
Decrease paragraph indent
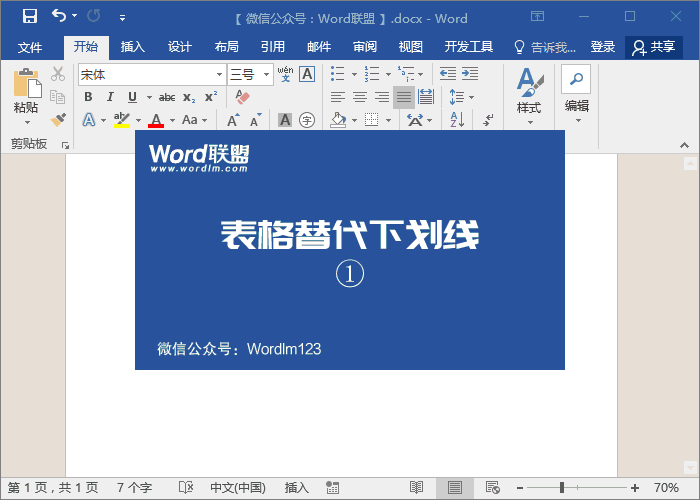pyautogui.click(x=448, y=74)
